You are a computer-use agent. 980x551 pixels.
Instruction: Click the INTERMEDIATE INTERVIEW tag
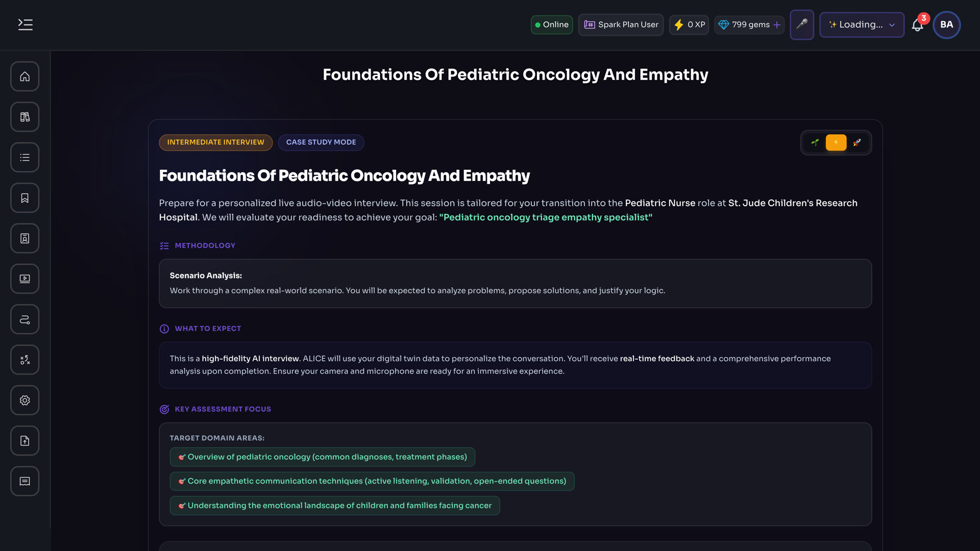215,142
